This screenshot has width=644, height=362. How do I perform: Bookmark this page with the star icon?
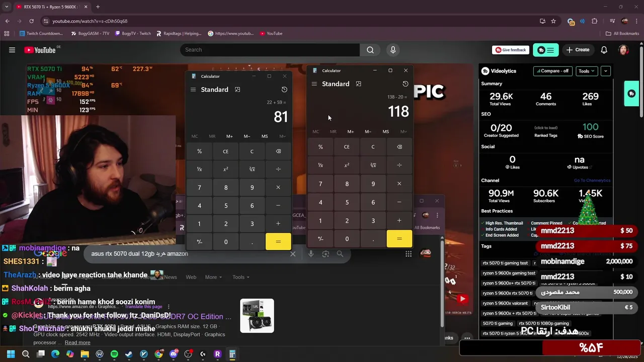coord(553,21)
